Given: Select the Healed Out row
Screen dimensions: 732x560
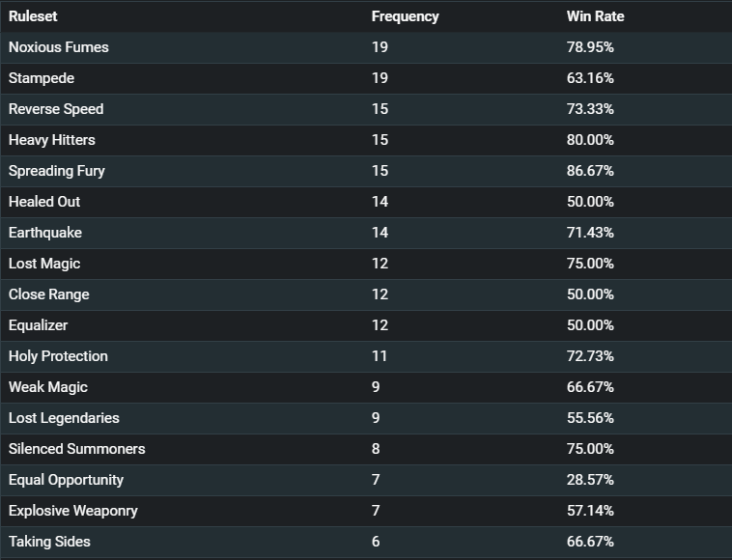Looking at the screenshot, I should pyautogui.click(x=366, y=202).
